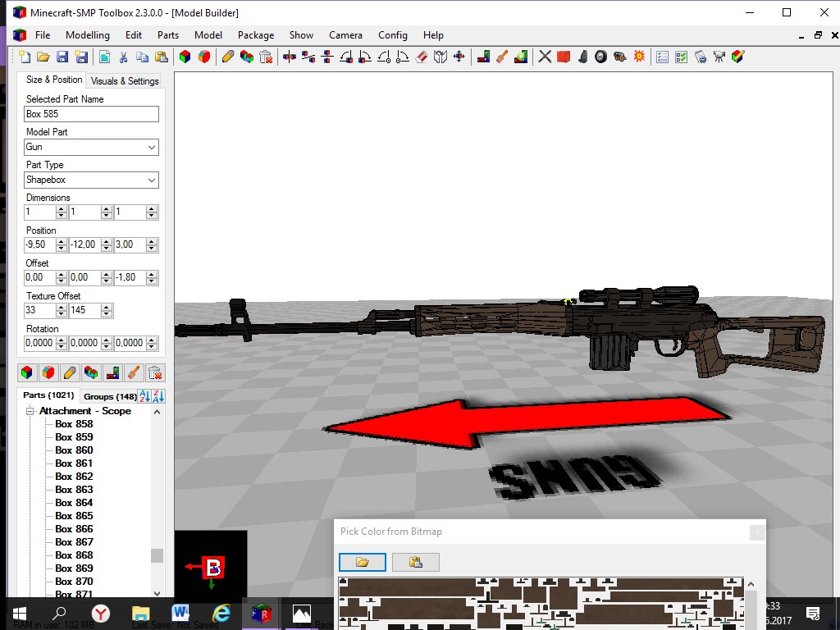This screenshot has height=630, width=840.
Task: Open Microsoft Word from the taskbar
Action: 180,614
